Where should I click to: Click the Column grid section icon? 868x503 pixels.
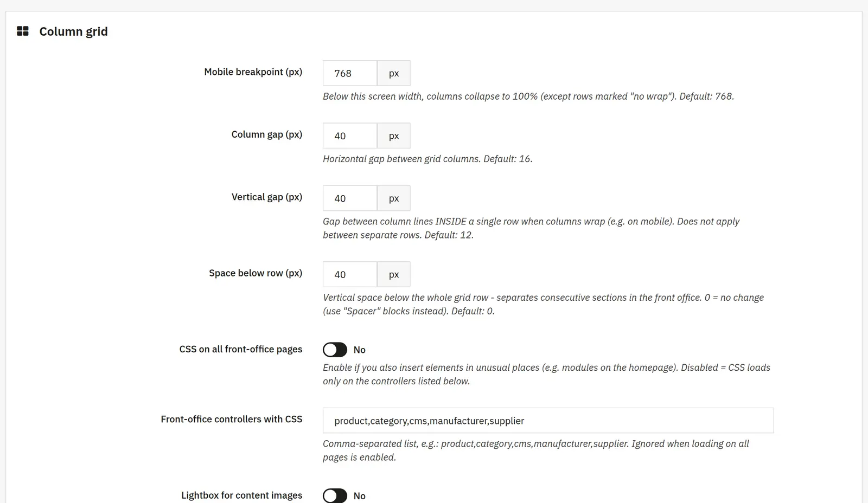click(23, 31)
